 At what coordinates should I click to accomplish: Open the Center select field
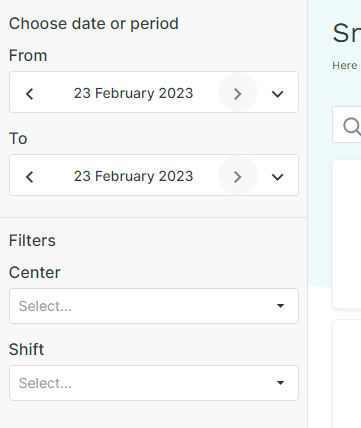coord(154,306)
